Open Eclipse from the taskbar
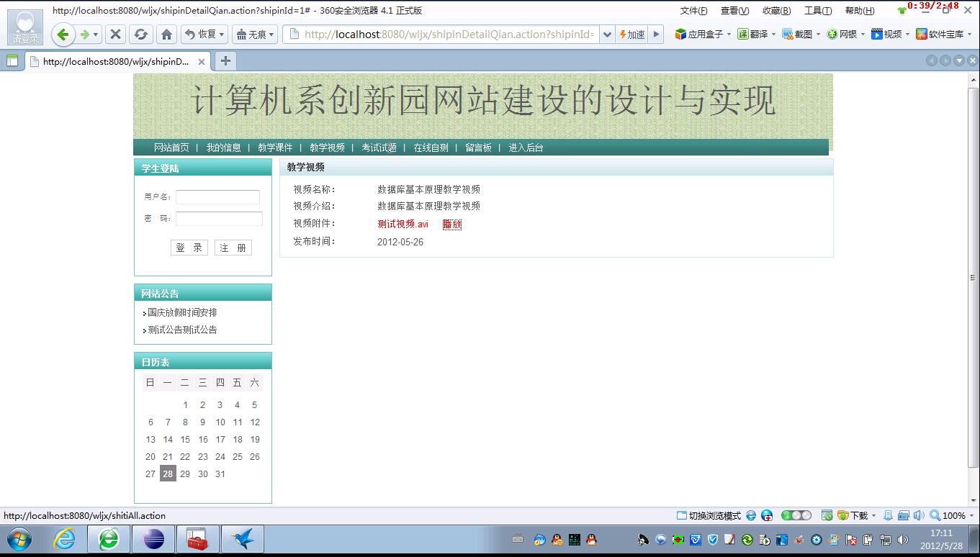This screenshot has height=557, width=980. click(x=153, y=538)
